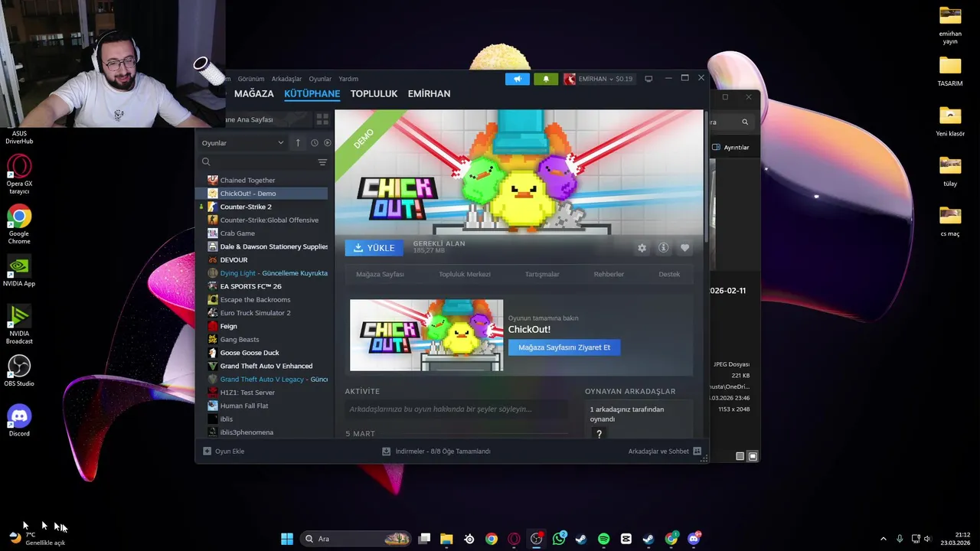Click search icon in background window
Viewport: 980px width, 551px height.
(x=744, y=122)
